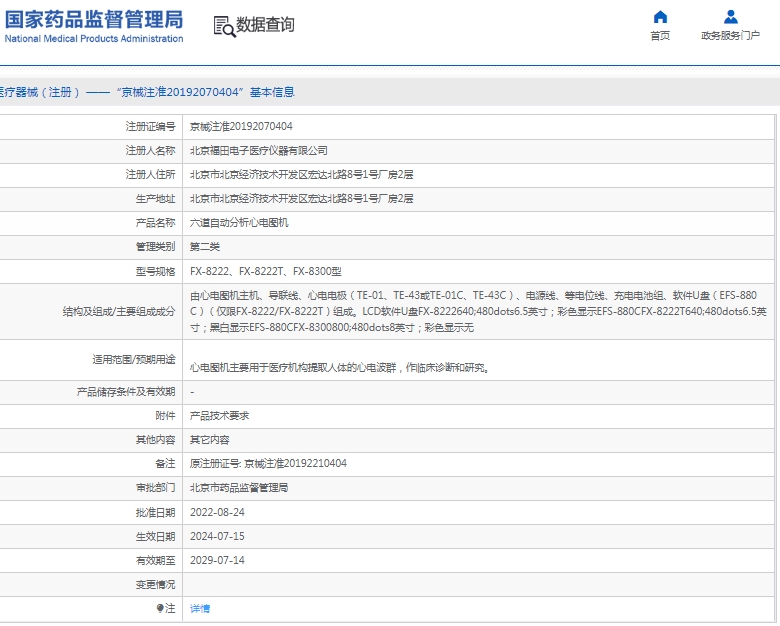Click National Medical Products Administration text

94,39
